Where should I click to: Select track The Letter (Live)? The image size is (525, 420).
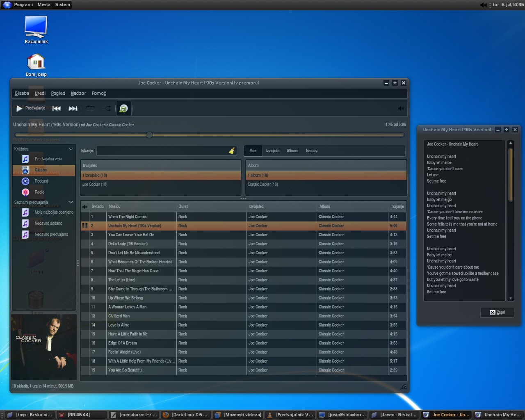point(243,280)
